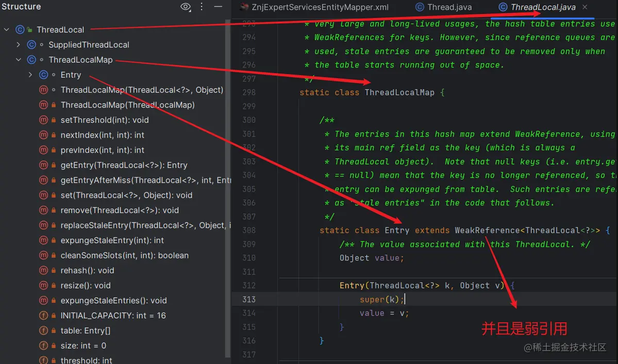Viewport: 618px width, 364px height.
Task: Click the method icon beside prevIndex(int, int): int
Action: pos(43,150)
